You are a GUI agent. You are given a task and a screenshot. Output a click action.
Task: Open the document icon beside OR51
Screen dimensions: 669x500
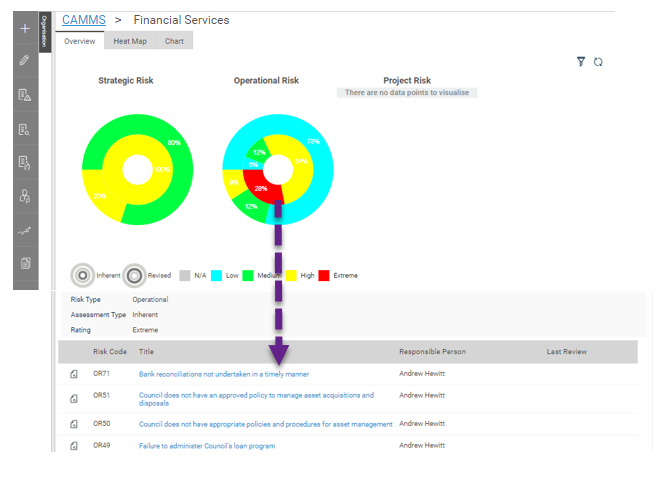pyautogui.click(x=74, y=398)
